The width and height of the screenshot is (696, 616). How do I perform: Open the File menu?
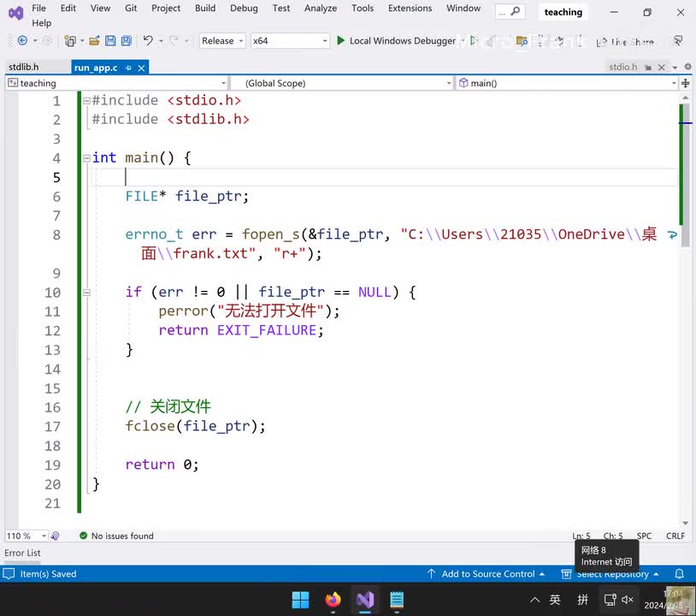pyautogui.click(x=38, y=8)
